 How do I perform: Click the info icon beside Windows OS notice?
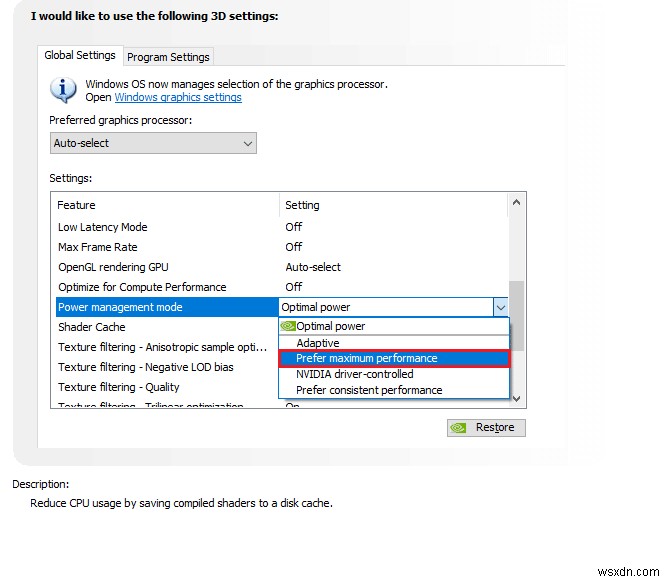[64, 90]
